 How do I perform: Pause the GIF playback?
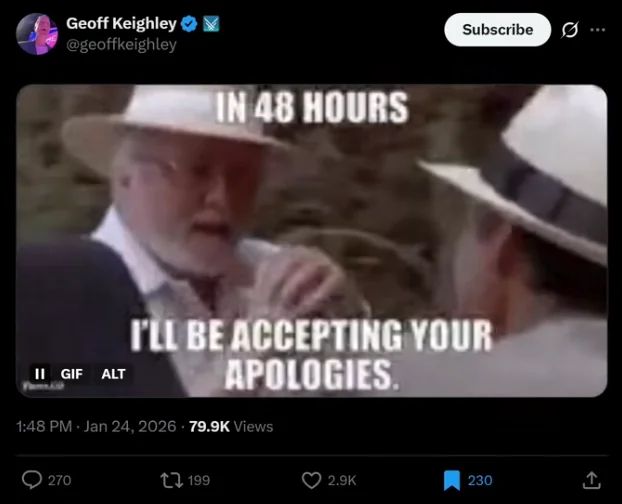coord(40,374)
